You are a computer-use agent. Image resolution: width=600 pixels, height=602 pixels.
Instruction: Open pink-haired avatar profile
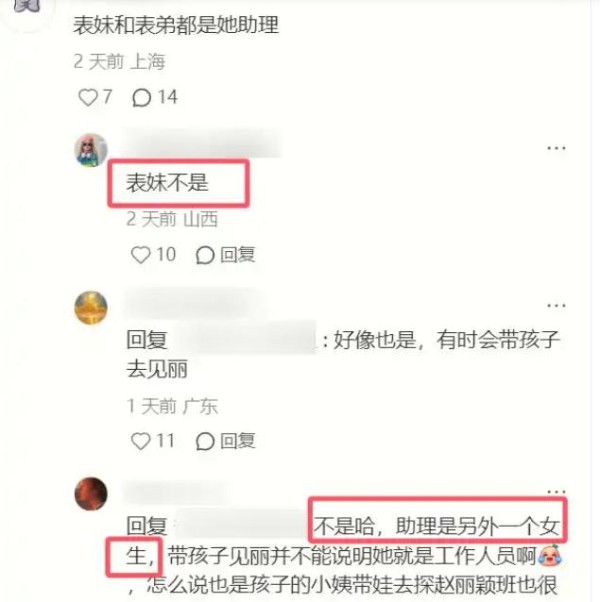[x=91, y=150]
